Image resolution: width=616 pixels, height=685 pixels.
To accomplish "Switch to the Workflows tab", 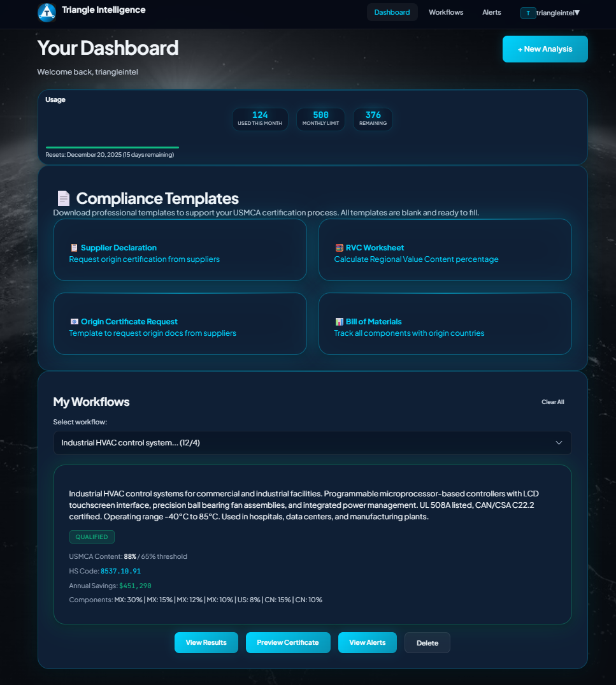I will click(x=446, y=12).
